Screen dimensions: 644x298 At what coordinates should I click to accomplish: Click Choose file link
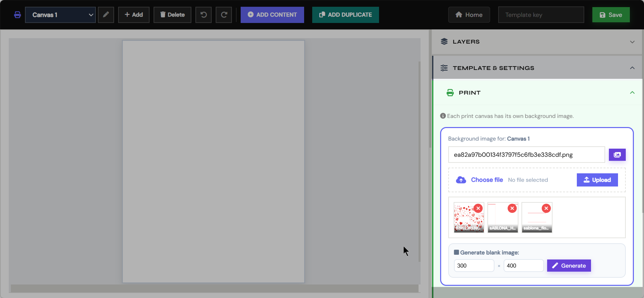487,180
